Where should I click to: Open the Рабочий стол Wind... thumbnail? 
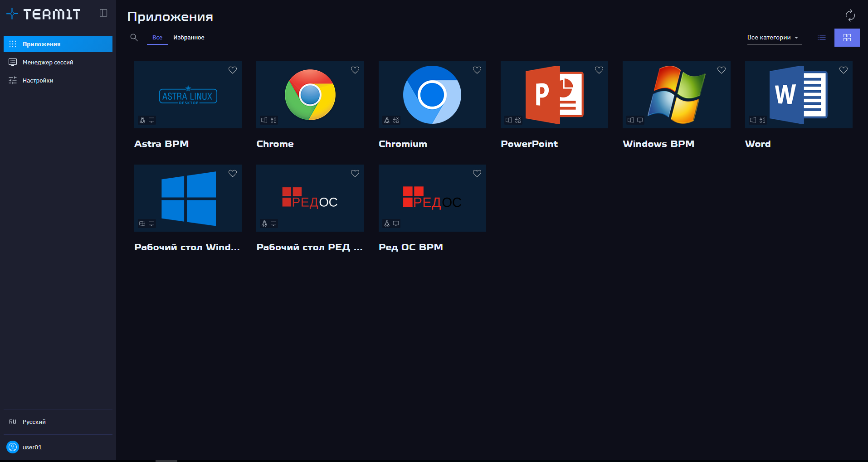pos(188,198)
